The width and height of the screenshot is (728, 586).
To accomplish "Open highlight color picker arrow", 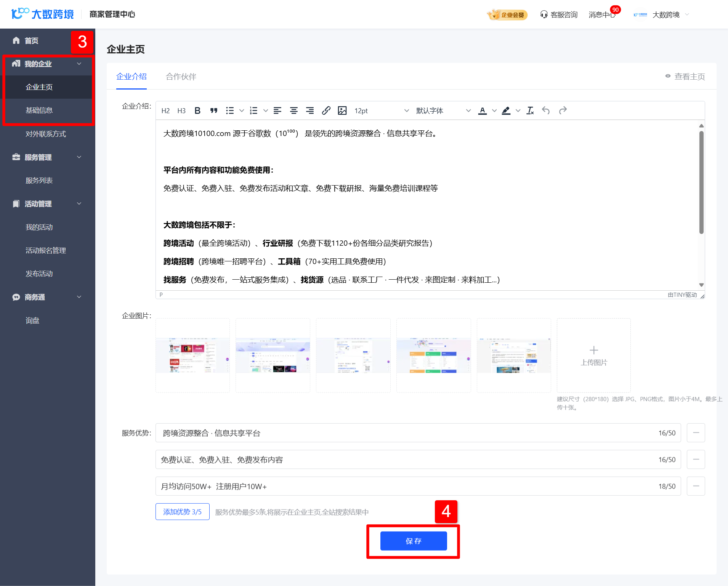I will click(518, 111).
